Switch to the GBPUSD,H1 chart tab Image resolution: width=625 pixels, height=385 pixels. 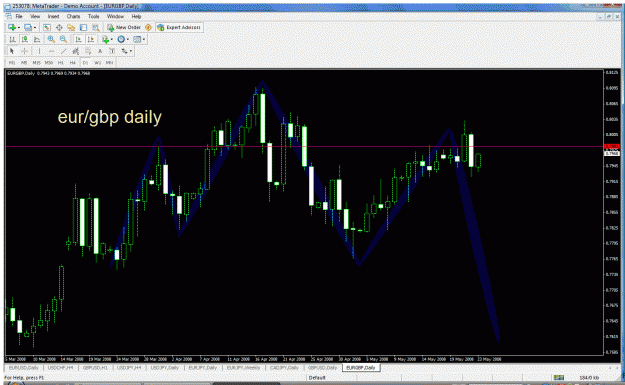coord(95,367)
